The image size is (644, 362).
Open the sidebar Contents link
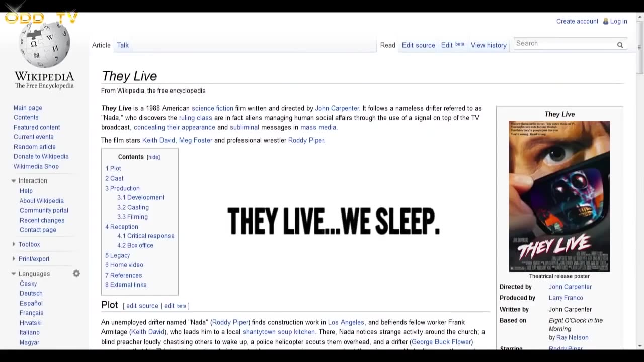tap(26, 117)
